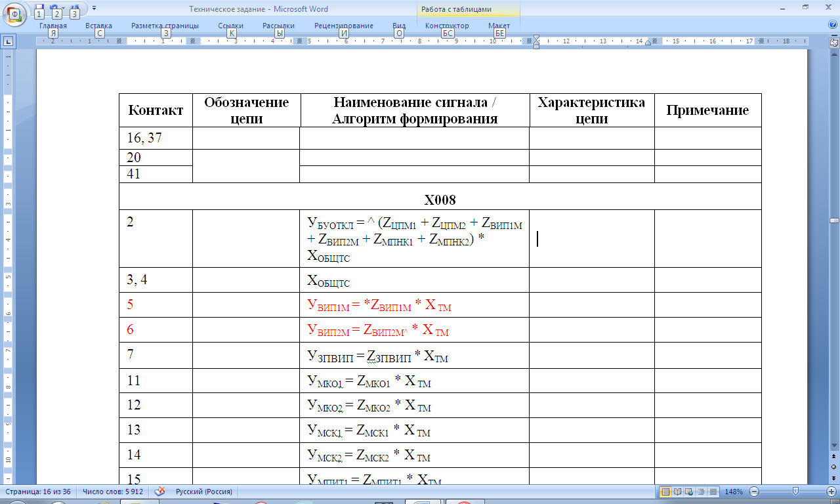
Task: Click the red contact number 5
Action: pyautogui.click(x=130, y=304)
